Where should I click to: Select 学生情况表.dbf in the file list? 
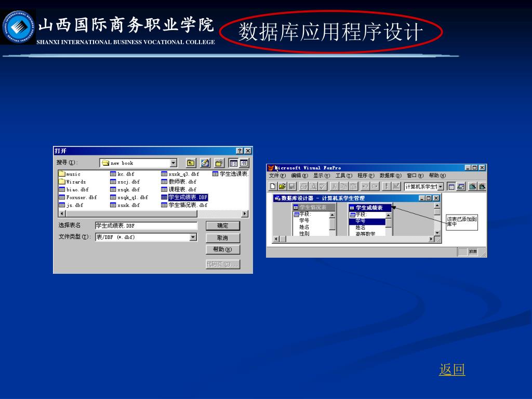(x=184, y=205)
